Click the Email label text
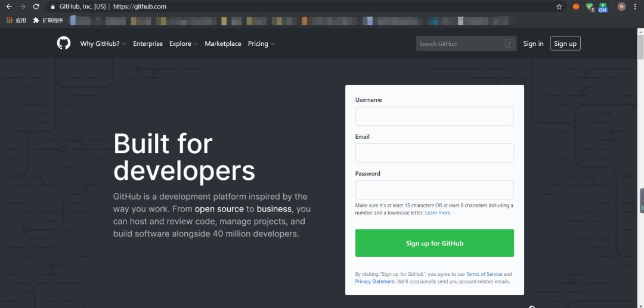 363,136
